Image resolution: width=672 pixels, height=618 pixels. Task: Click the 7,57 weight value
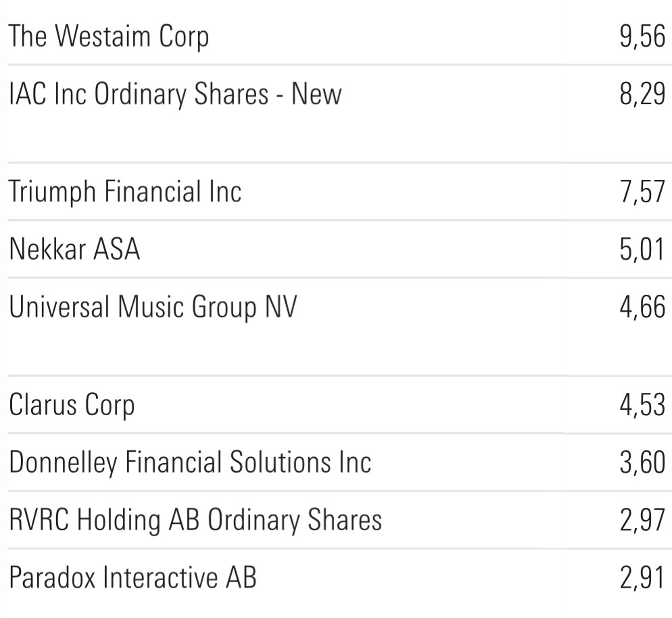click(x=642, y=192)
